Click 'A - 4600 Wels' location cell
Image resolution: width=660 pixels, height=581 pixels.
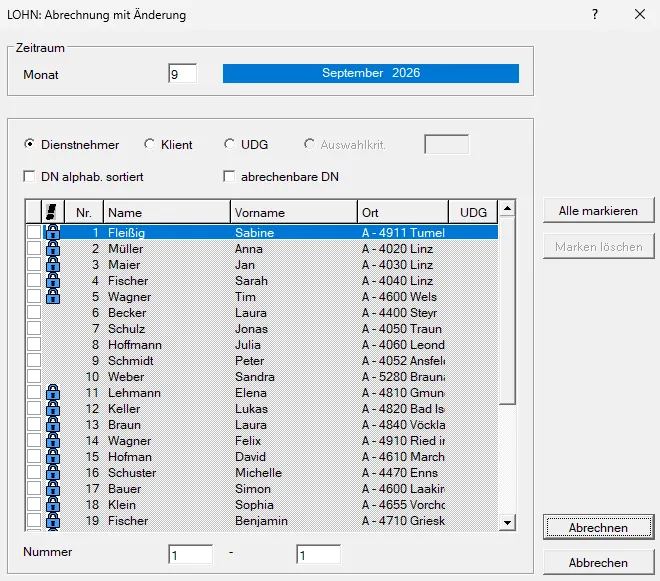[399, 296]
